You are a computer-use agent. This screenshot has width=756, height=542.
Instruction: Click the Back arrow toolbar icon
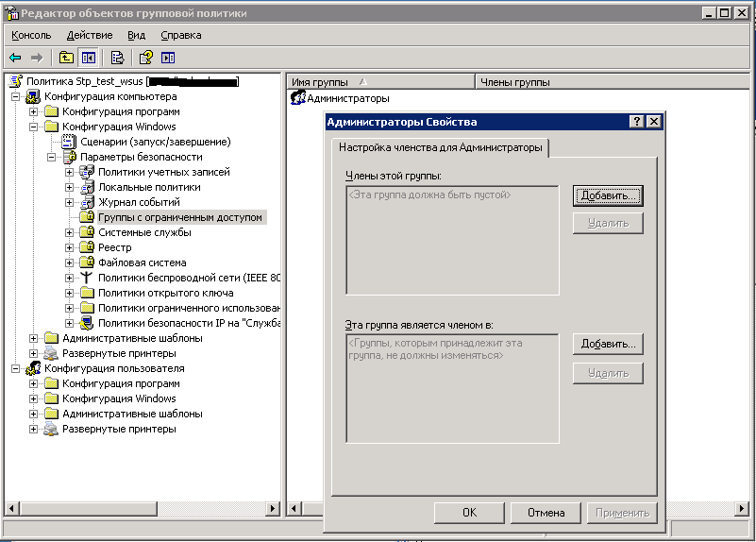[15, 58]
